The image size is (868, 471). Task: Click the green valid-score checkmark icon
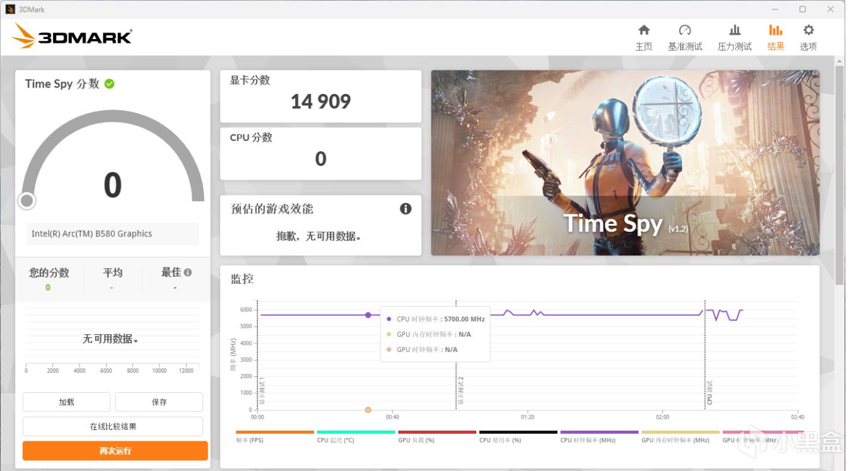(110, 83)
